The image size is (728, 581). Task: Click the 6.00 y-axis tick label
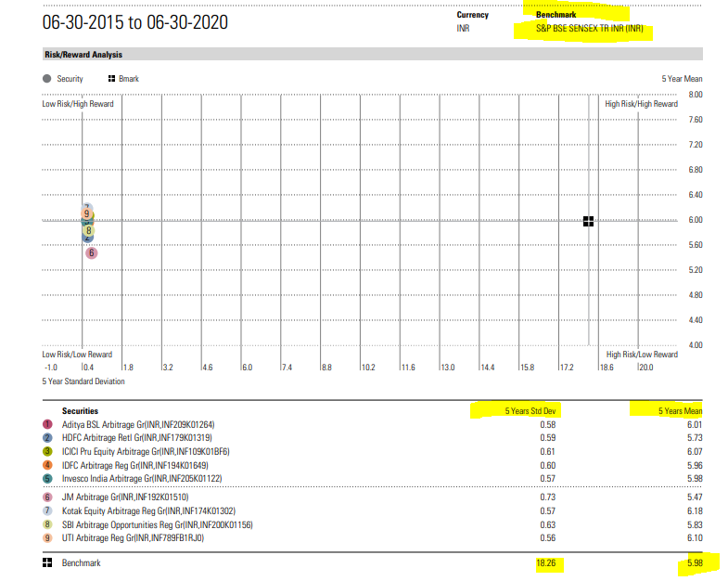(696, 220)
